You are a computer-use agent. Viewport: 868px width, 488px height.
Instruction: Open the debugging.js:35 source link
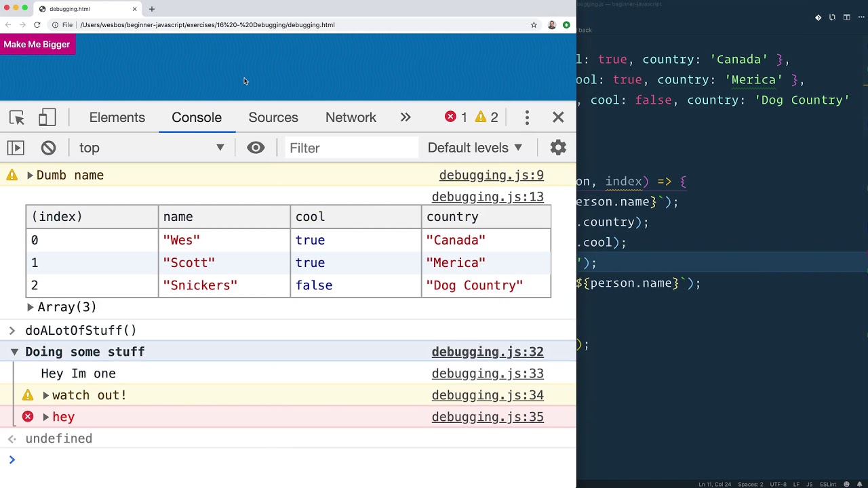(488, 417)
